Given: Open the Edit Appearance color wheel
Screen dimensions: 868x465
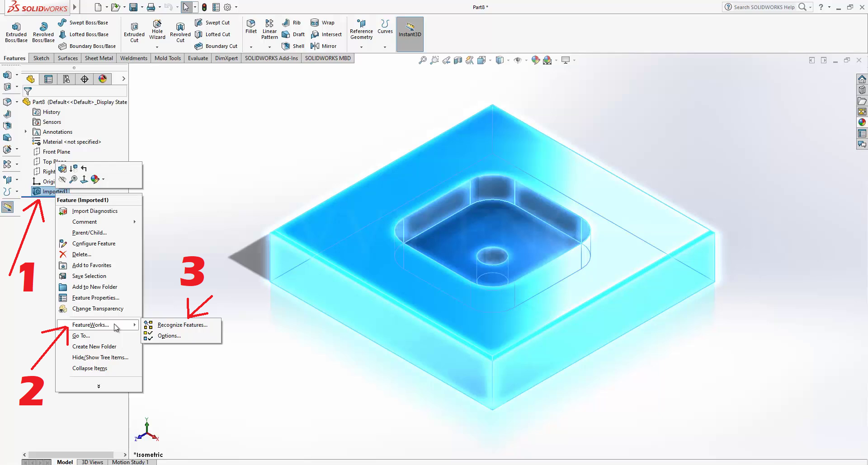Looking at the screenshot, I should 95,179.
